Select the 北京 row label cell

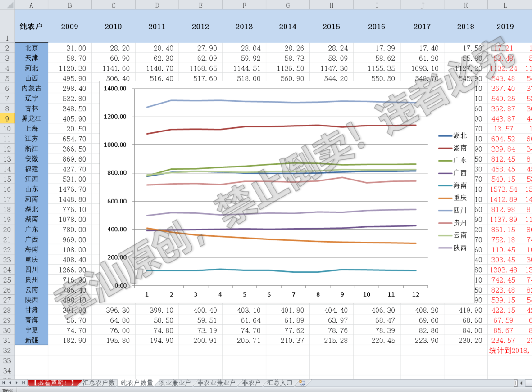pyautogui.click(x=31, y=48)
